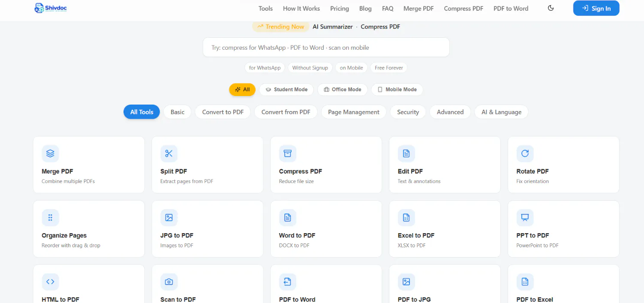Viewport: 644px width, 303px height.
Task: Click the Split PDF scissors icon
Action: coord(169,153)
